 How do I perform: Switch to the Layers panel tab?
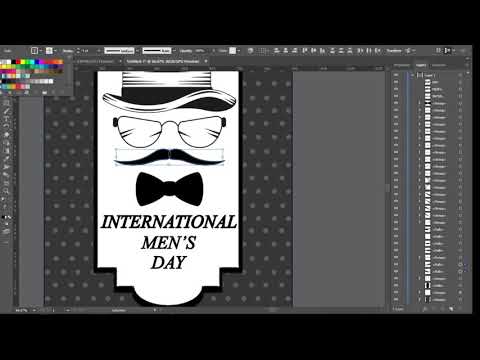tap(421, 65)
